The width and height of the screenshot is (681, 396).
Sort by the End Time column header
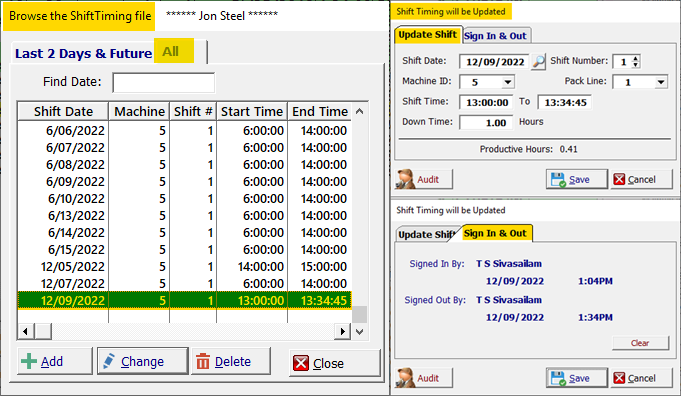(x=320, y=112)
